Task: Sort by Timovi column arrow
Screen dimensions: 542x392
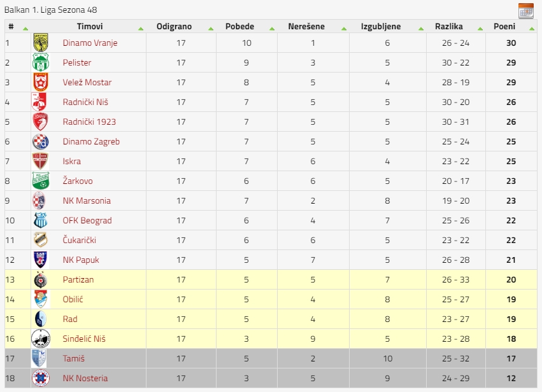Action: click(141, 29)
